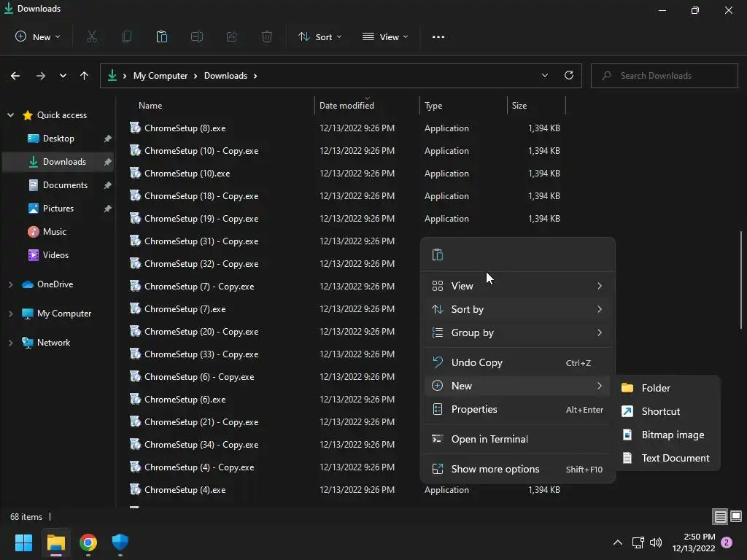Viewport: 747px width, 560px height.
Task: Go back with the left arrow
Action: [15, 76]
